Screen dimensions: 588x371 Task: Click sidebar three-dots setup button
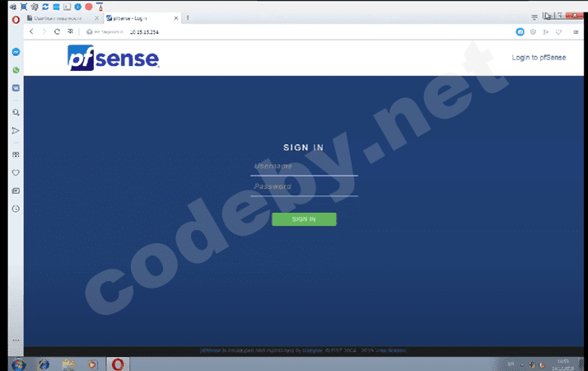click(16, 340)
